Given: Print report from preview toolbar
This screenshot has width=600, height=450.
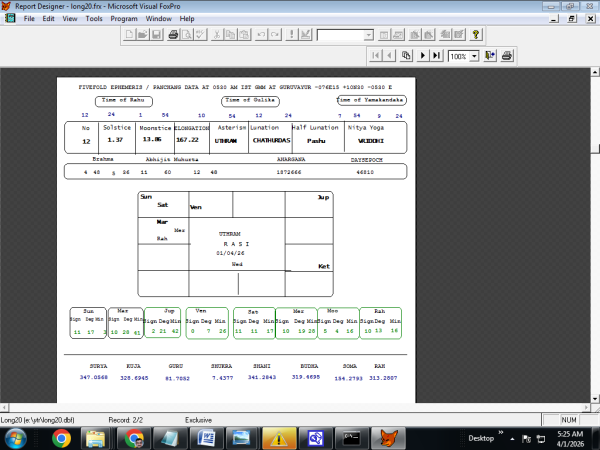Looking at the screenshot, I should pos(506,56).
